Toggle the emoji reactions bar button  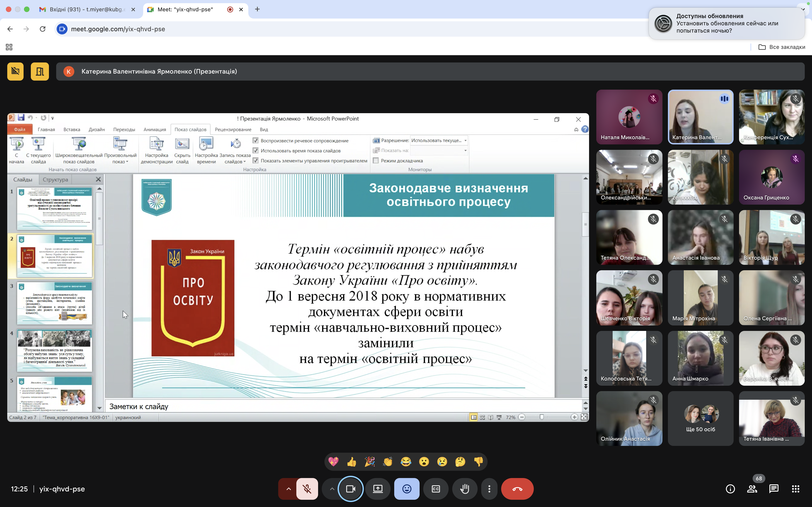click(407, 489)
